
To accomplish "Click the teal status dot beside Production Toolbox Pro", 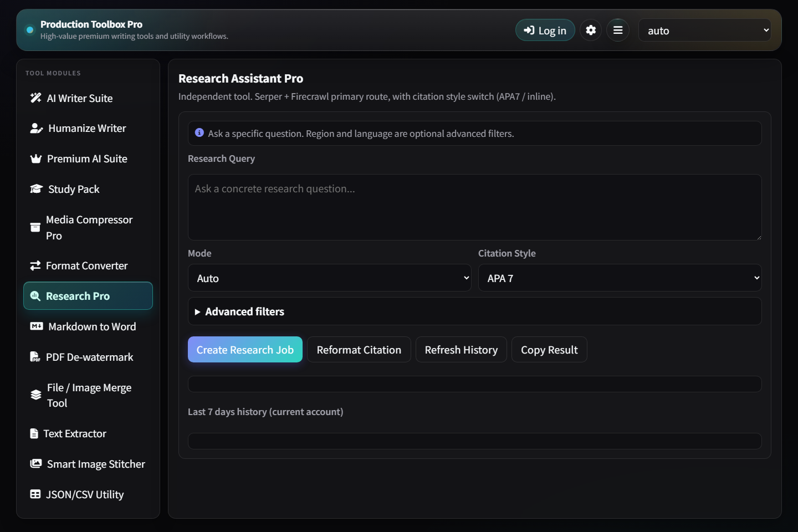I will 30,30.
